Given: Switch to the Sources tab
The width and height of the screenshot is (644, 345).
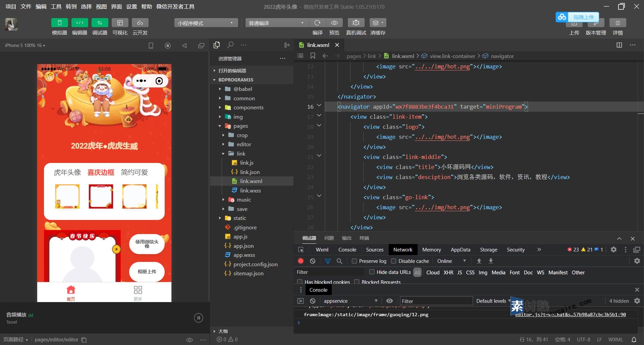Looking at the screenshot, I should point(375,249).
